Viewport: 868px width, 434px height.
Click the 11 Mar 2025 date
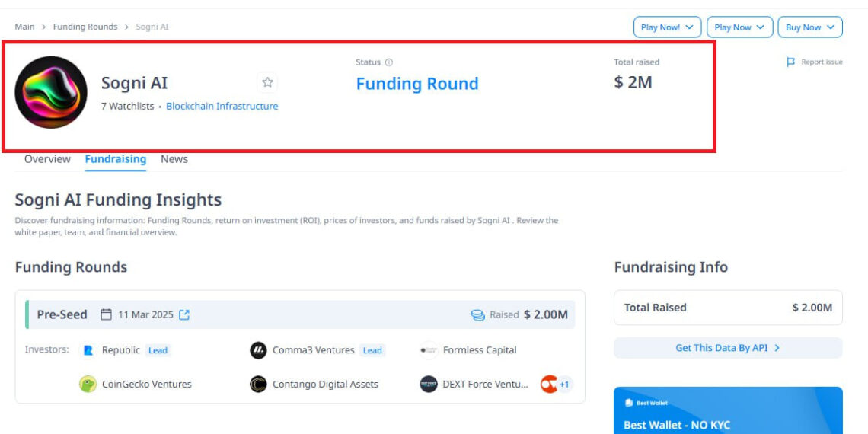click(145, 314)
